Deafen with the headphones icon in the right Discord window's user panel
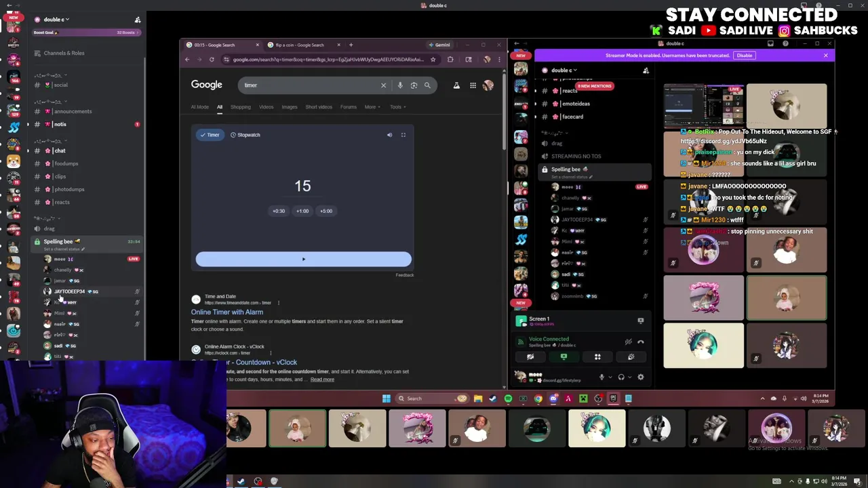Viewport: 868px width, 488px height. pos(621,378)
